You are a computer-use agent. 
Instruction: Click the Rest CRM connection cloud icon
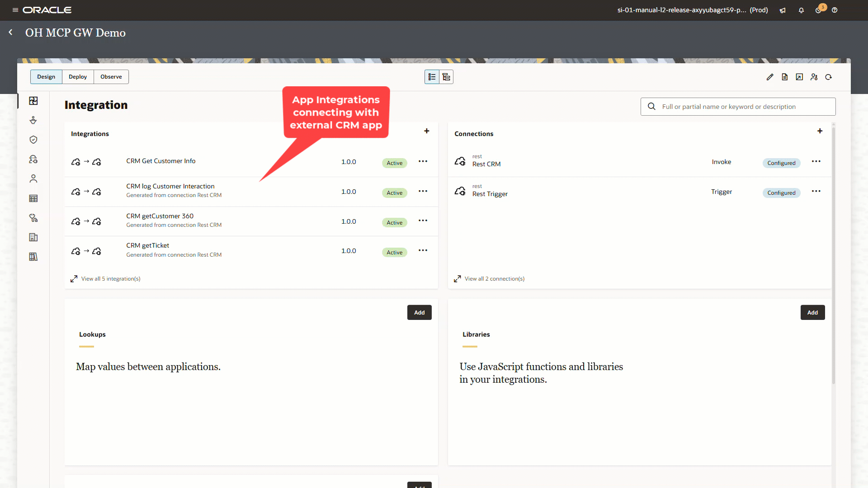pos(460,161)
